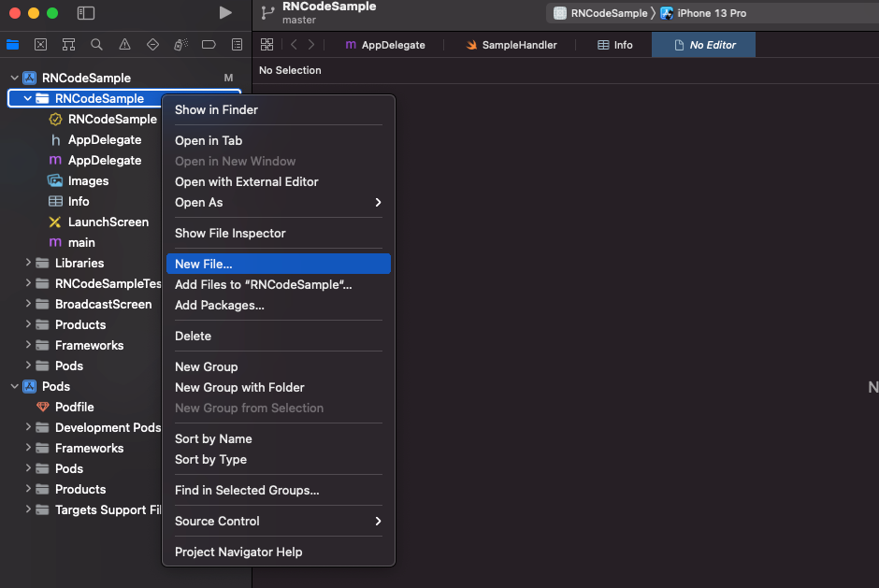
Task: Run the project with the play button
Action: (x=224, y=13)
